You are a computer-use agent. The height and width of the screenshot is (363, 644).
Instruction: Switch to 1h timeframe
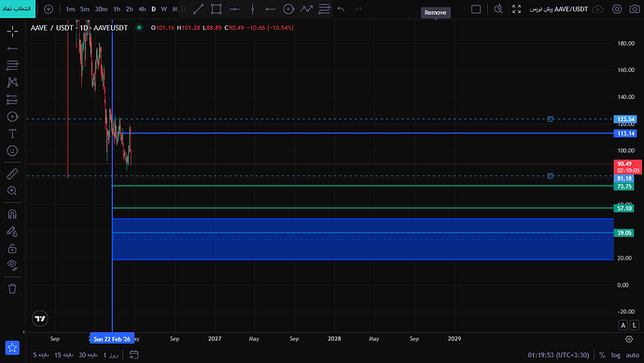tap(117, 9)
